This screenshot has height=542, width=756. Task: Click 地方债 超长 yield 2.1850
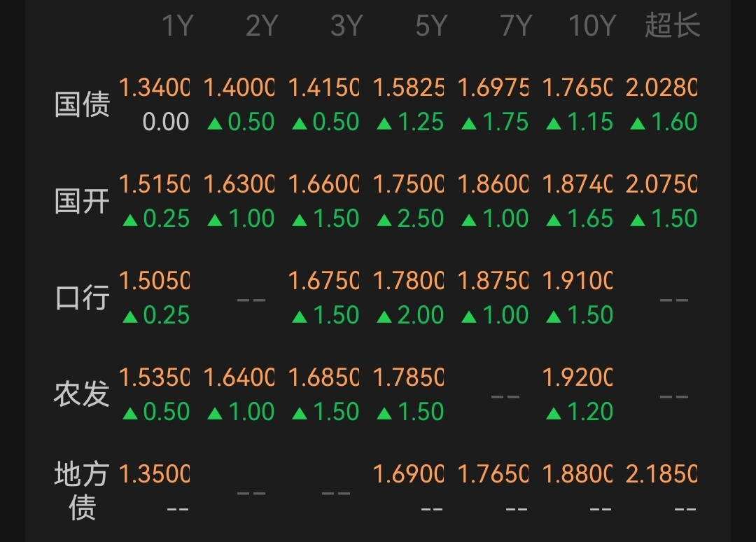(661, 475)
